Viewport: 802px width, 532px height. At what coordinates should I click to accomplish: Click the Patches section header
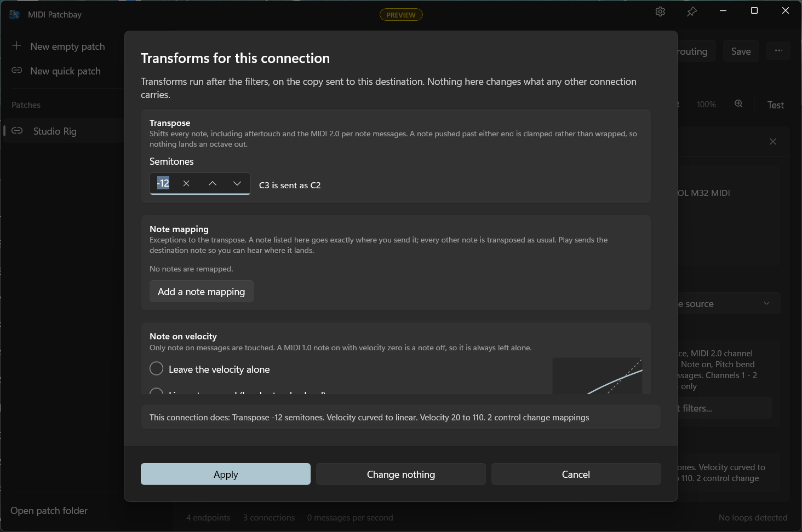coord(26,105)
